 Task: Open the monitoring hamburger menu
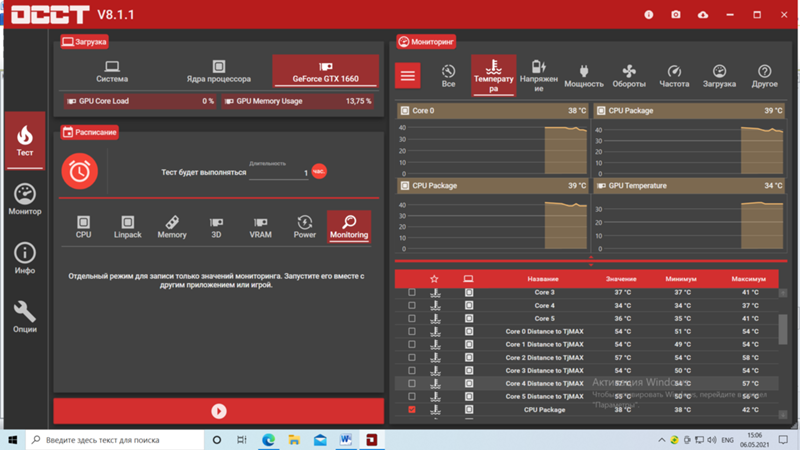pyautogui.click(x=408, y=76)
